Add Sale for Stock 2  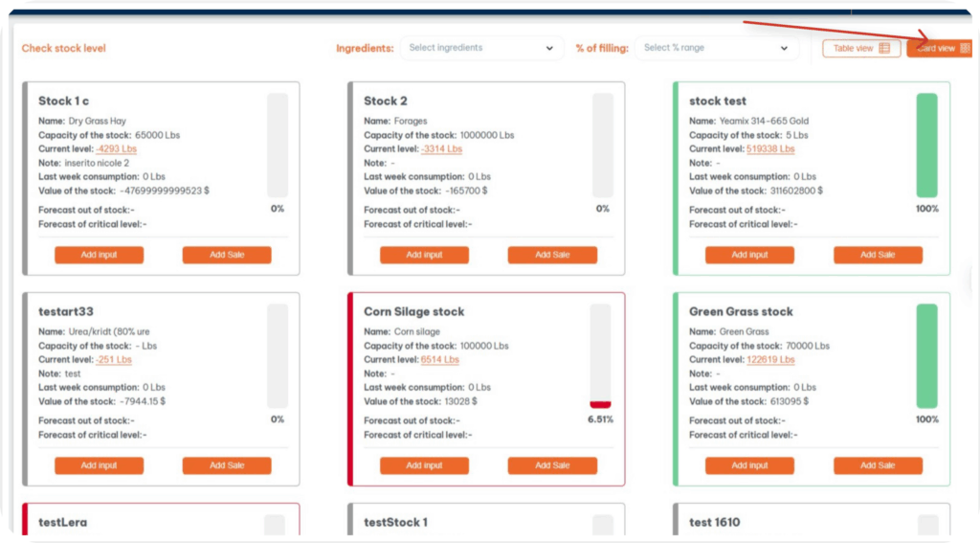[x=552, y=255]
